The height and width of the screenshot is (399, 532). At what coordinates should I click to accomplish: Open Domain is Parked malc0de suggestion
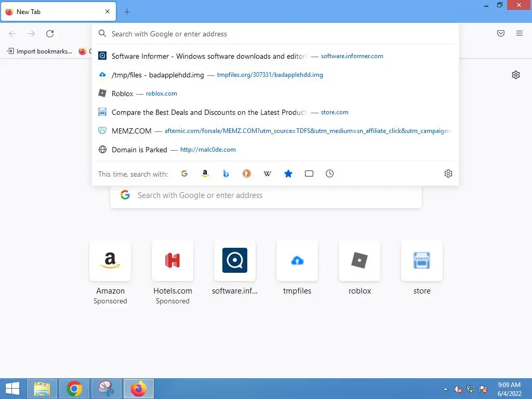click(x=275, y=149)
